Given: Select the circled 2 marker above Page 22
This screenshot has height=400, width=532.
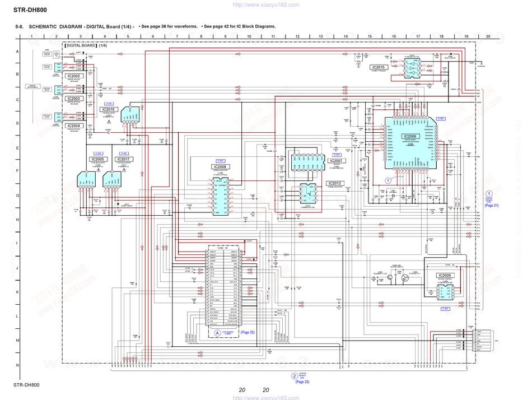Looking at the screenshot, I should click(294, 376).
